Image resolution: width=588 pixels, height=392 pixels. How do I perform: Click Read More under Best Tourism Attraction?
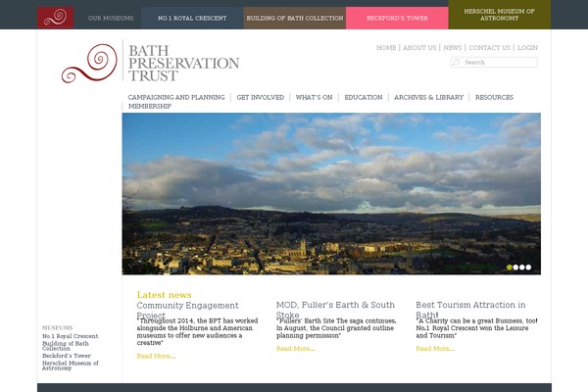coord(435,349)
